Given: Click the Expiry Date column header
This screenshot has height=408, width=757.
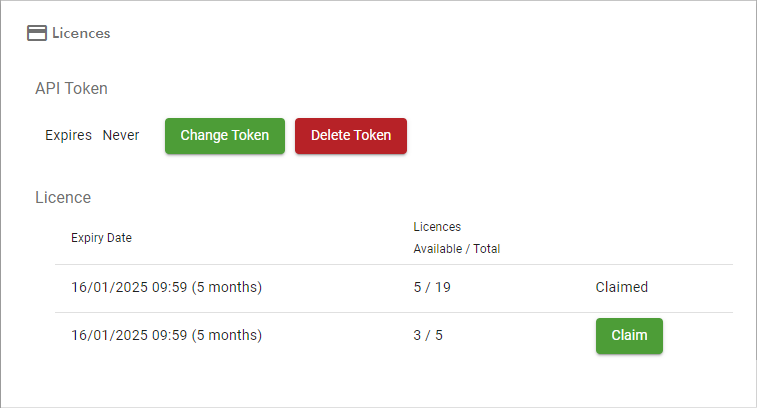Looking at the screenshot, I should (x=101, y=238).
